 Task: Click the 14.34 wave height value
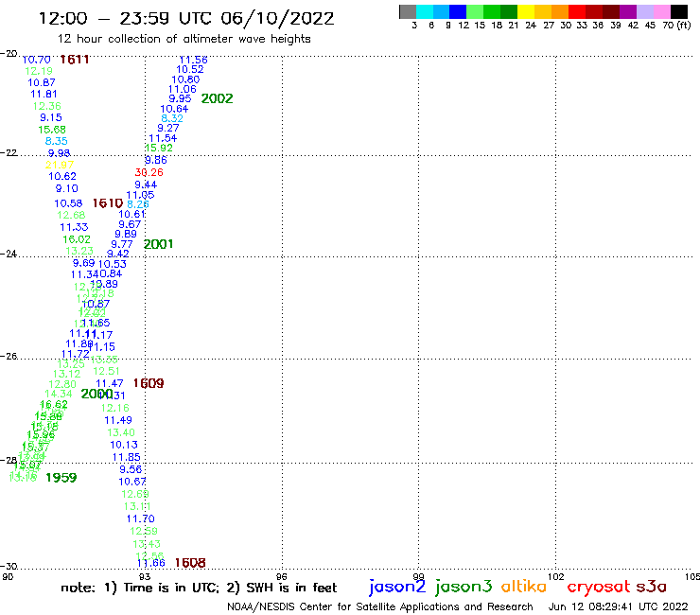59,394
